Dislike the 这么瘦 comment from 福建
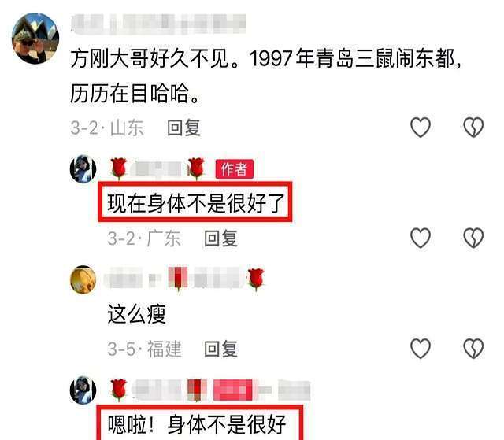Viewport: 504px width, 440px height. click(473, 349)
